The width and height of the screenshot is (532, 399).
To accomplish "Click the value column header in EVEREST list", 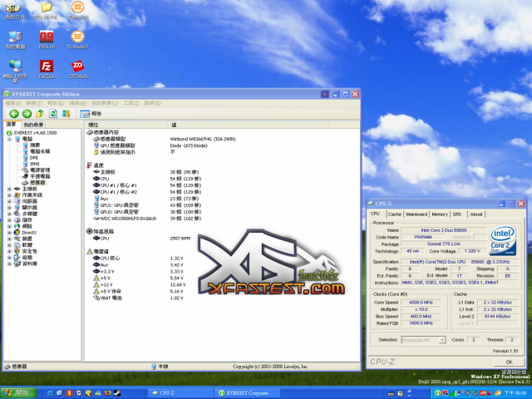I will click(248, 125).
